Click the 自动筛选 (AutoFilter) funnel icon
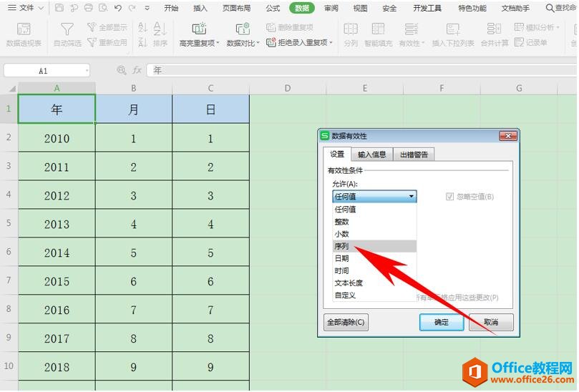This screenshot has height=392, width=579. coord(67,29)
